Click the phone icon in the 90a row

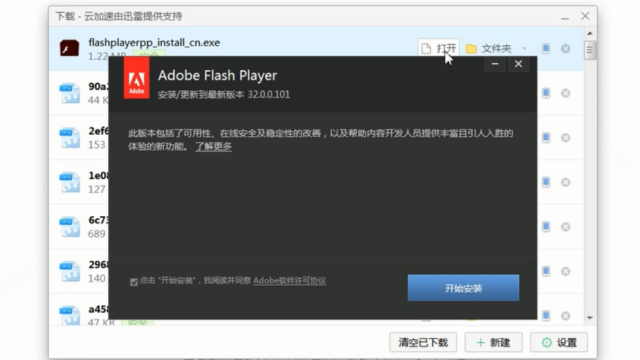[x=546, y=93]
